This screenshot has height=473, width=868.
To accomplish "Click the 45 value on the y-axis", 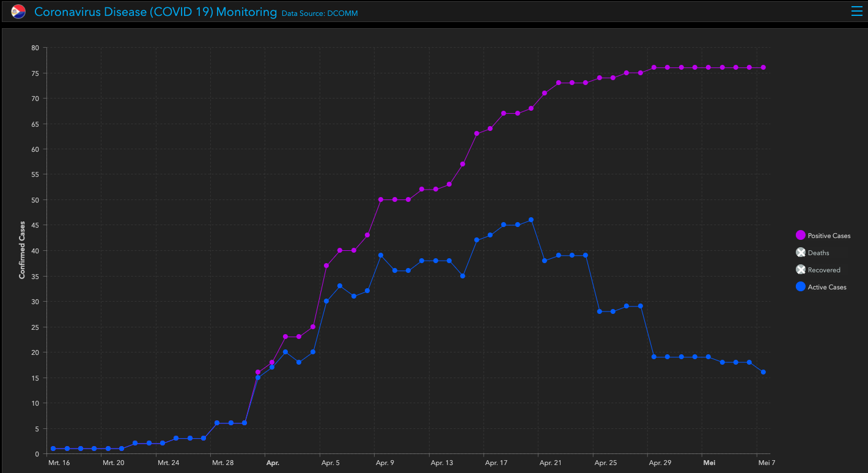I will [x=35, y=225].
